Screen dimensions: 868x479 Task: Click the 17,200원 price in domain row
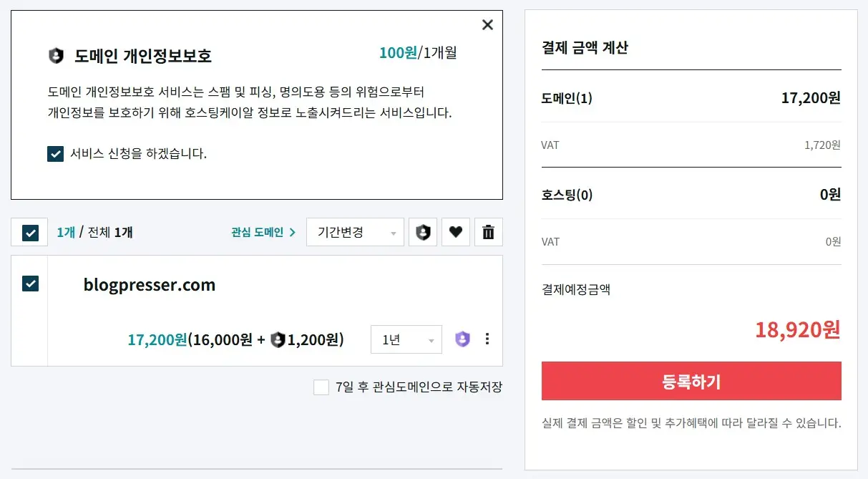coord(157,340)
